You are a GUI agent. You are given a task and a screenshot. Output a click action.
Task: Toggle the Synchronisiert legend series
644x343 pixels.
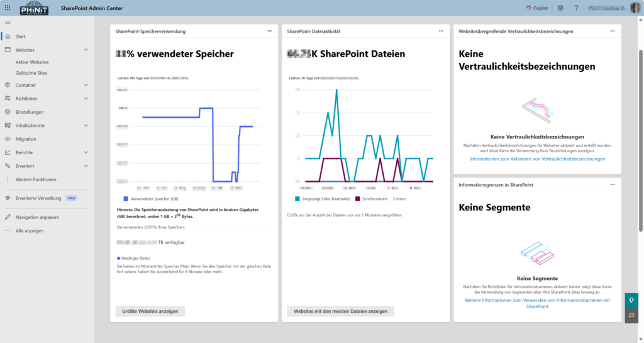coord(372,199)
